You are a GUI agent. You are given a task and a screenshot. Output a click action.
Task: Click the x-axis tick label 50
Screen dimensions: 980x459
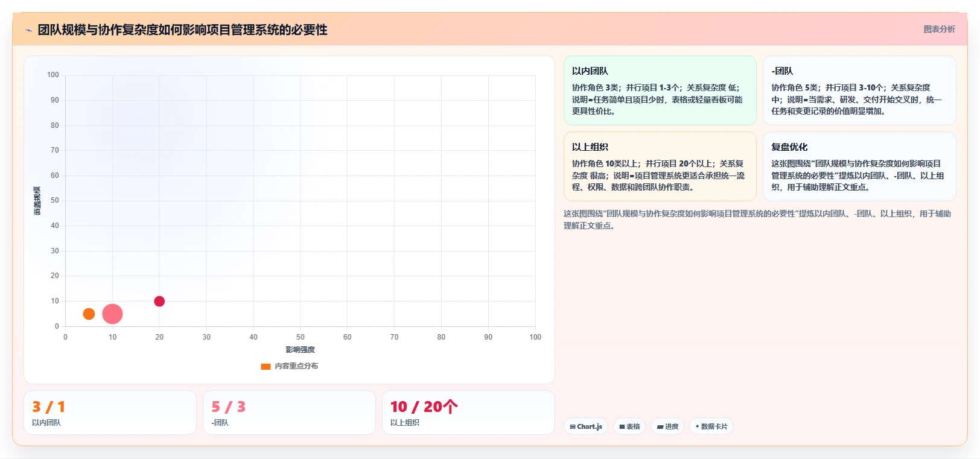click(301, 337)
